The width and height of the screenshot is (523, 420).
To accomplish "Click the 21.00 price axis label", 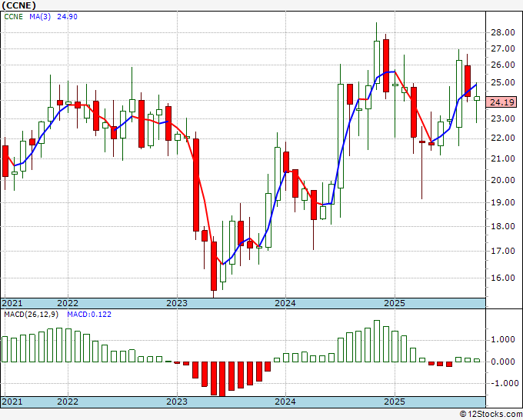I will coord(503,158).
